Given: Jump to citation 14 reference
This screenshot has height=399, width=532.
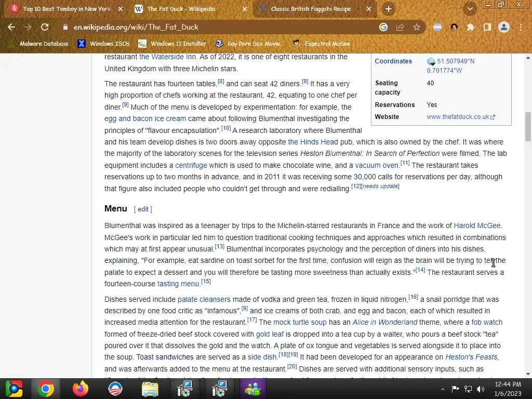Looking at the screenshot, I should tap(420, 270).
